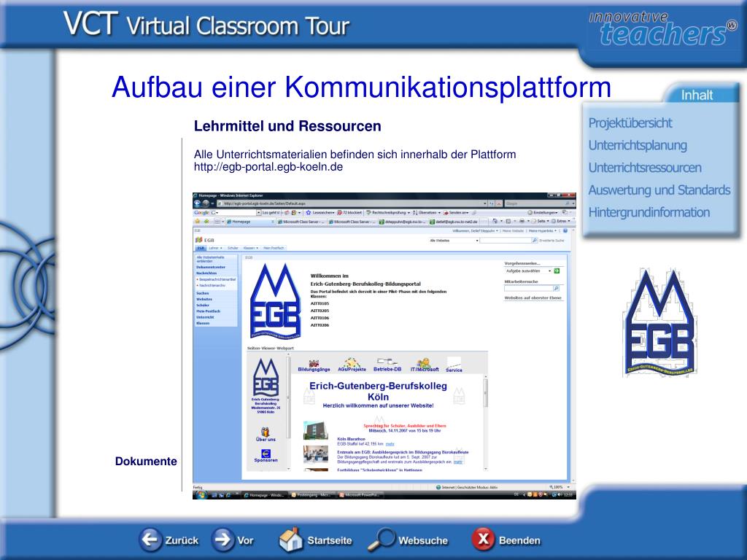Click the Mitarbeitersuche input field

pos(528,288)
